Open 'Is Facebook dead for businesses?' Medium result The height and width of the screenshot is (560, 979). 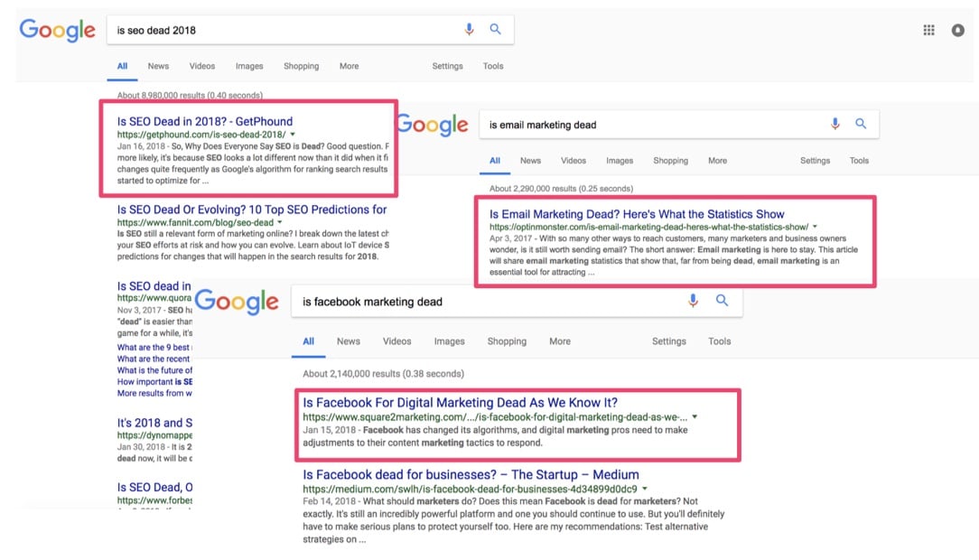click(x=471, y=474)
